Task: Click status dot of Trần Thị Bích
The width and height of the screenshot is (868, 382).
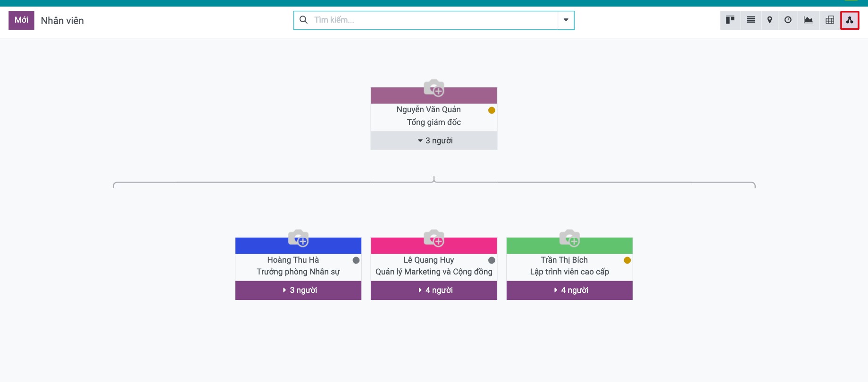Action: 627,260
